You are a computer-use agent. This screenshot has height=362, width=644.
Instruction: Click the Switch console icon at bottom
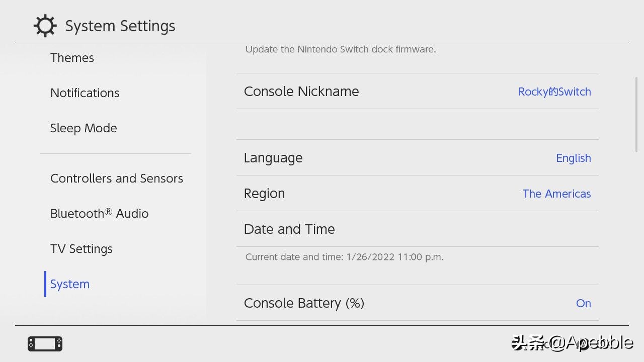tap(45, 344)
